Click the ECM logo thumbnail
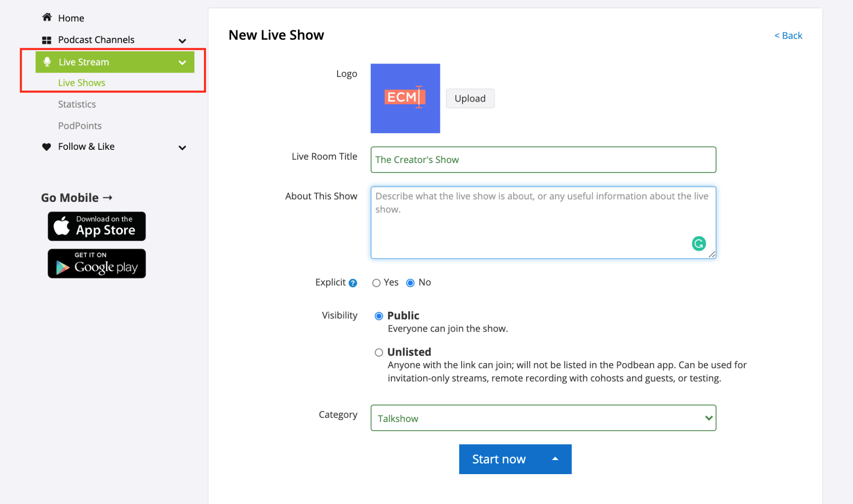Image resolution: width=853 pixels, height=504 pixels. 405,98
